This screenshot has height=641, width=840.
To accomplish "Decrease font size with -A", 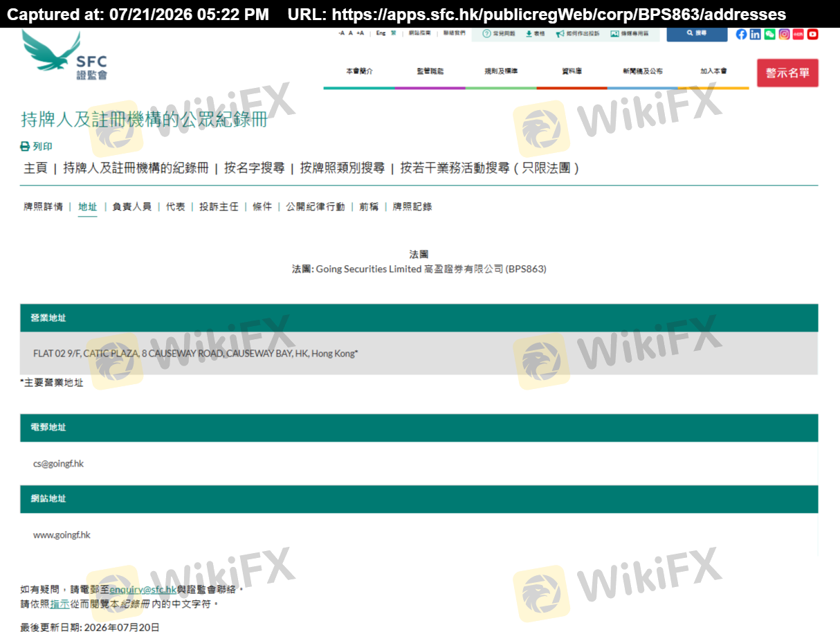I will click(341, 33).
